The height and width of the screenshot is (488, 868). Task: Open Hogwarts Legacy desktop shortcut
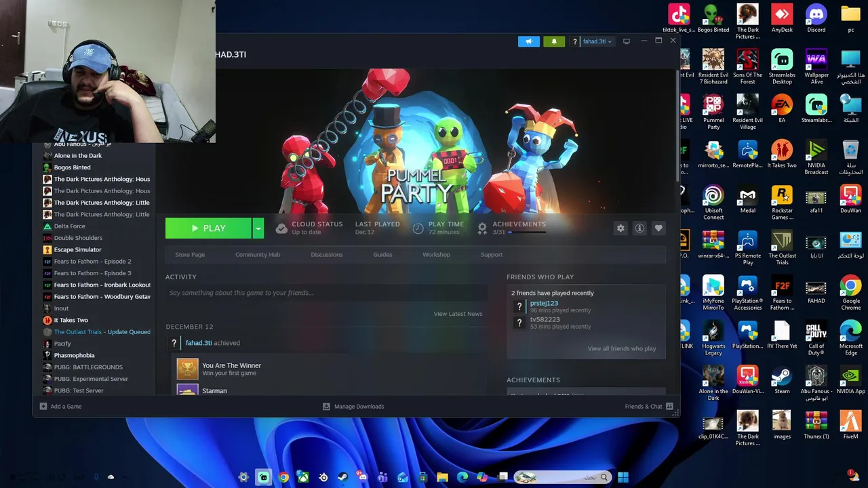[713, 338]
